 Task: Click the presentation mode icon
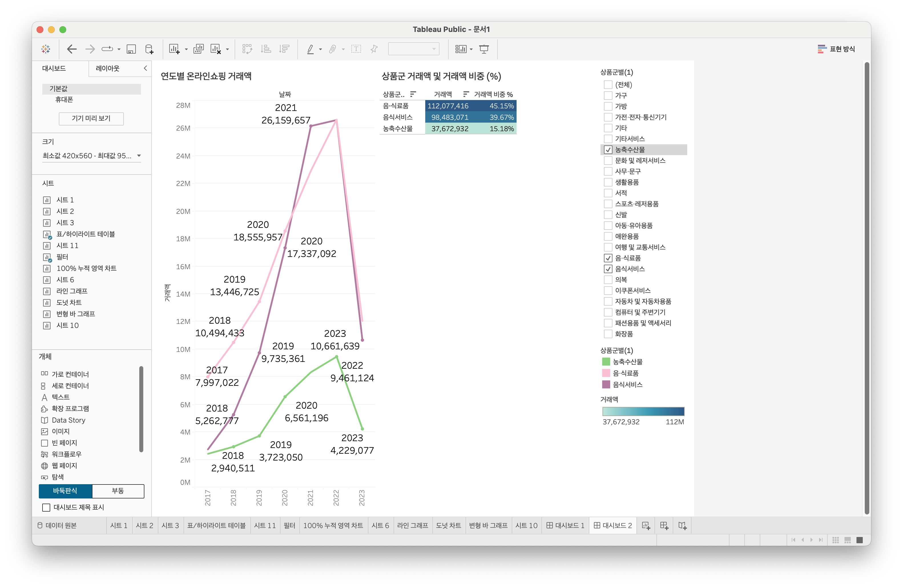(484, 49)
